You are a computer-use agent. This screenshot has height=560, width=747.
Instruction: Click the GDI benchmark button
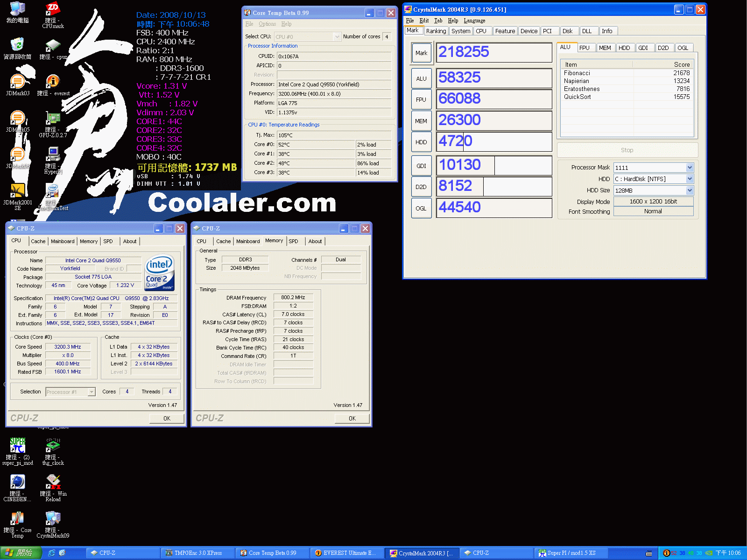coord(421,166)
